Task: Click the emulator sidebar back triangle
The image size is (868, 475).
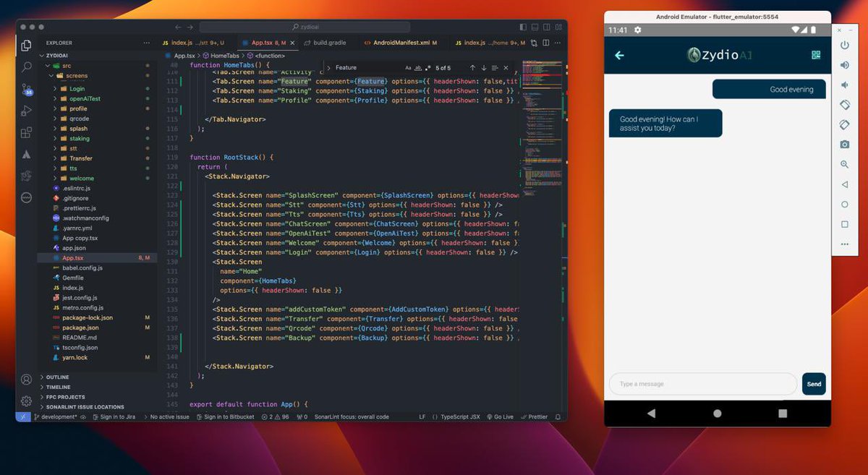Action: (x=844, y=184)
